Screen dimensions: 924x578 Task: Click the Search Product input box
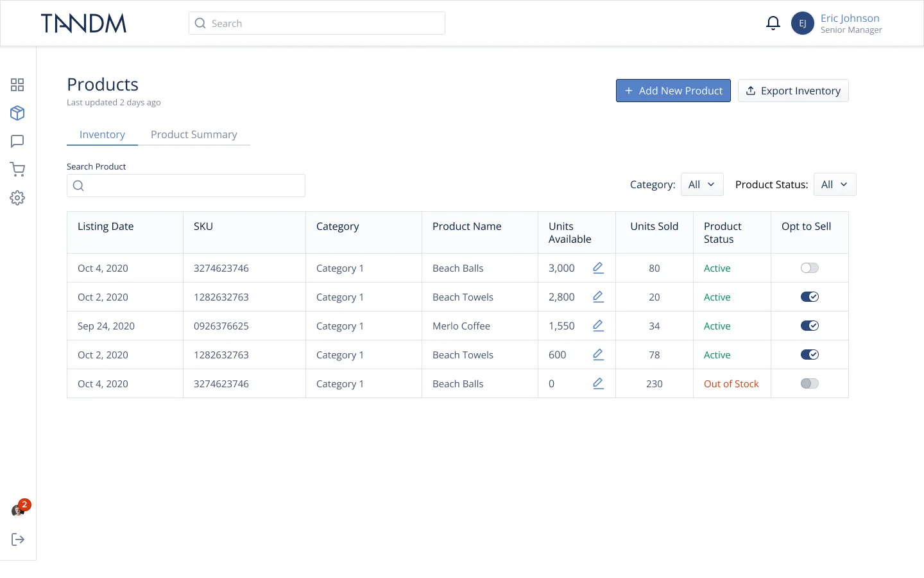coord(186,186)
